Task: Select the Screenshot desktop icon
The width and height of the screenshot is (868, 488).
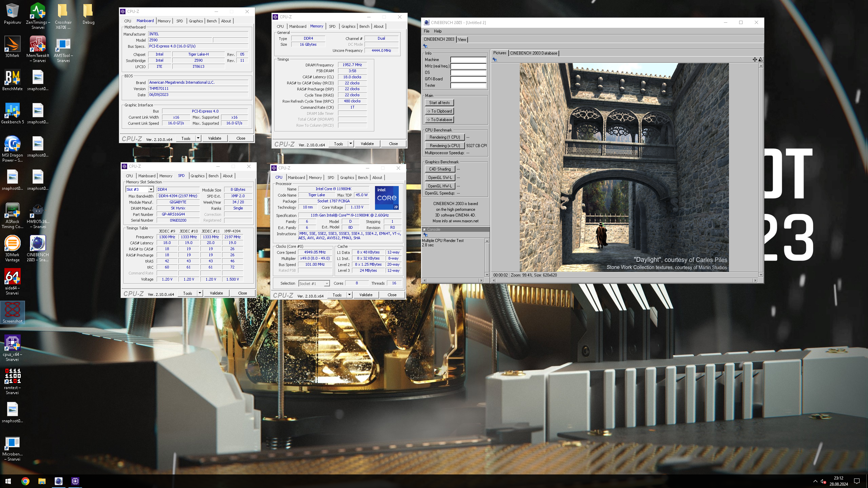Action: click(13, 312)
